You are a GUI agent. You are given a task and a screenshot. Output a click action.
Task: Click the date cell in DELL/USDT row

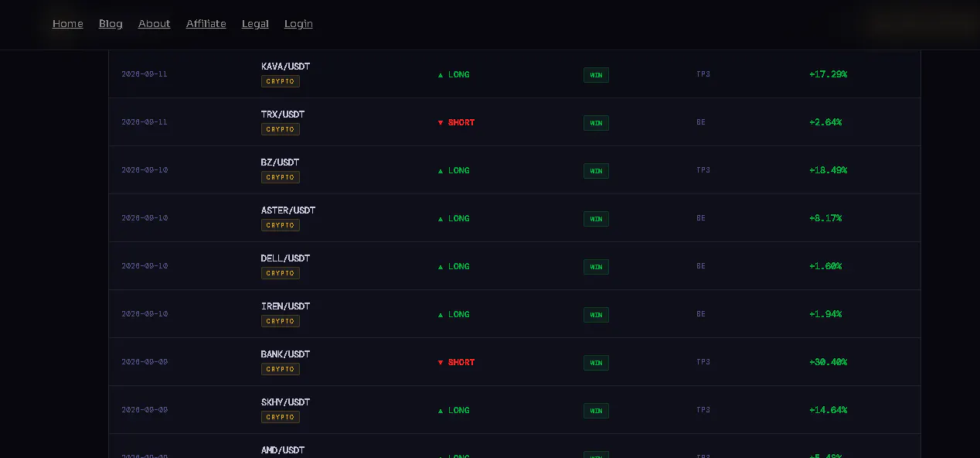(145, 266)
